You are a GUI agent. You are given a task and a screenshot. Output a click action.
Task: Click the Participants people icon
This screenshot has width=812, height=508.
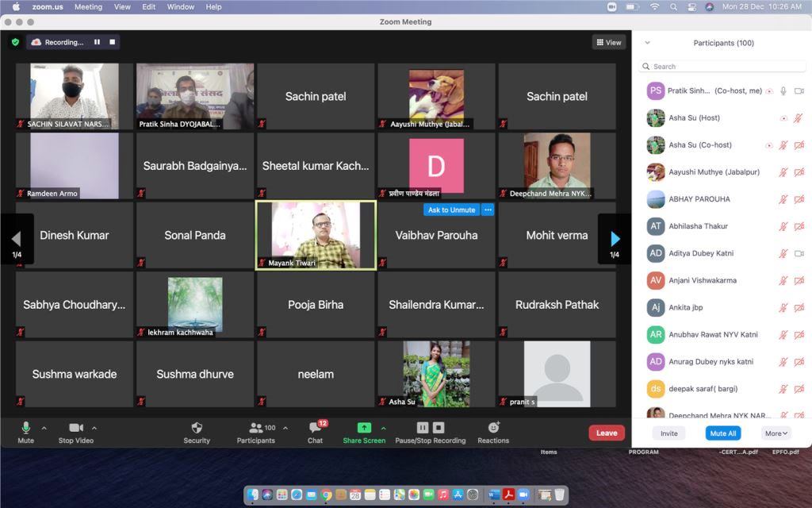click(256, 428)
